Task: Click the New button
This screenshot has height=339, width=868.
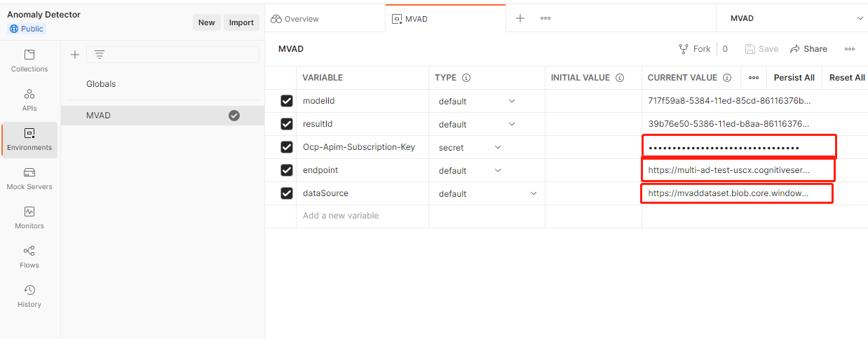Action: click(207, 22)
